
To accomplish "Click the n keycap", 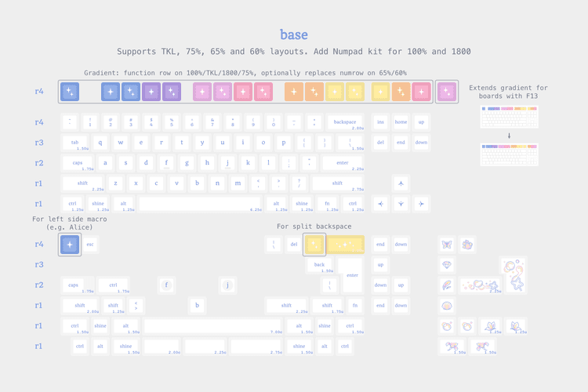I will click(x=217, y=183).
